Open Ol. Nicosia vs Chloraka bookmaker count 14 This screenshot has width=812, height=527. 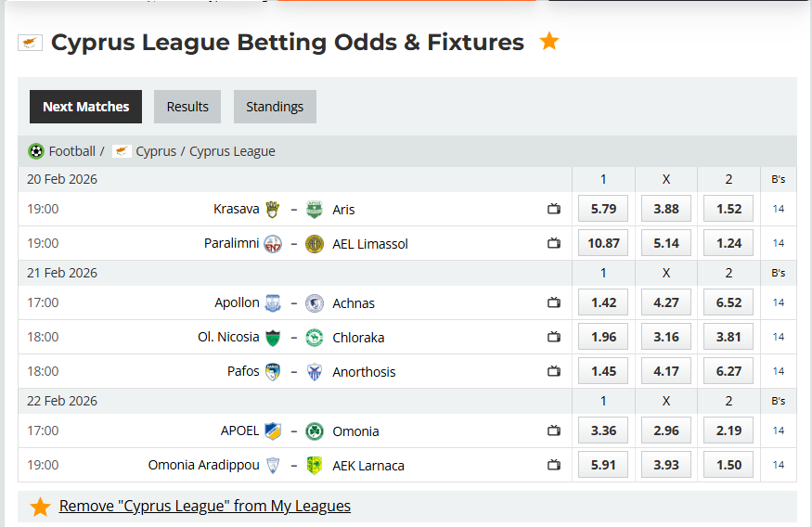(778, 337)
